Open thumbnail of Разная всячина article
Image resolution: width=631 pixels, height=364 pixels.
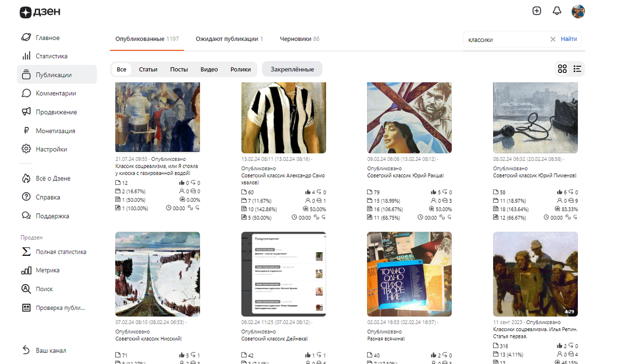(410, 274)
